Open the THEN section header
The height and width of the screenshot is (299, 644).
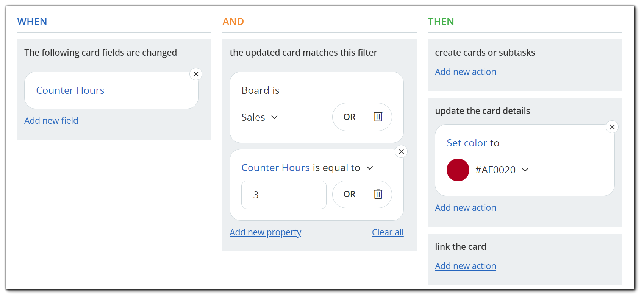click(441, 22)
